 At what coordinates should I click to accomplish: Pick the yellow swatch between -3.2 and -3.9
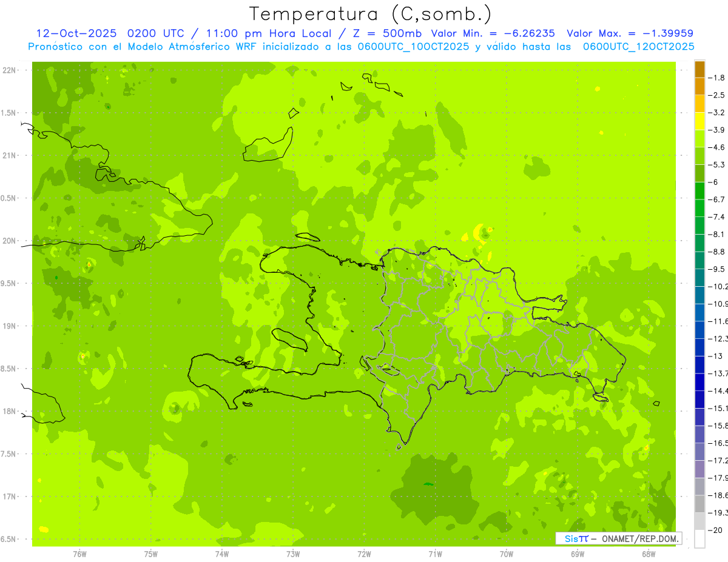pos(699,121)
